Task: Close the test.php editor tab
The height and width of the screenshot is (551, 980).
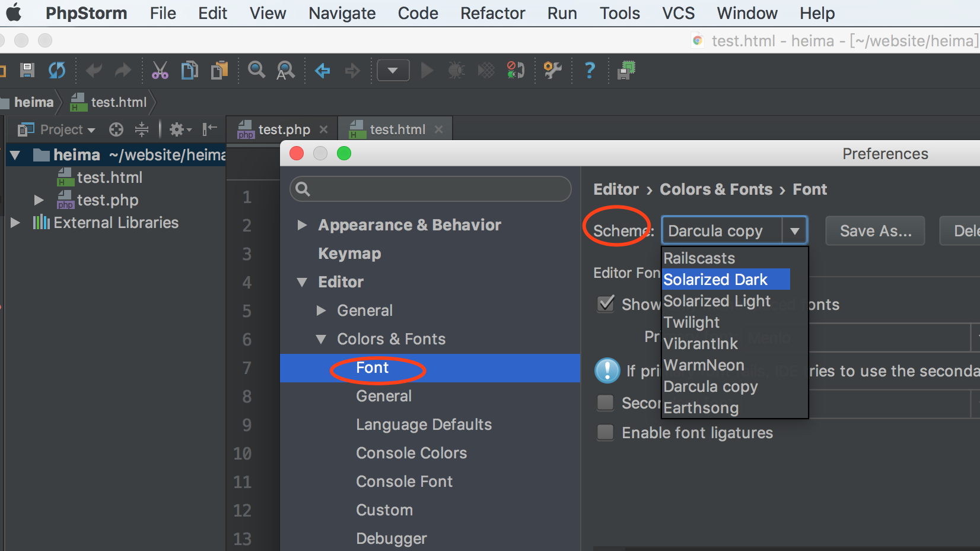Action: [x=323, y=129]
